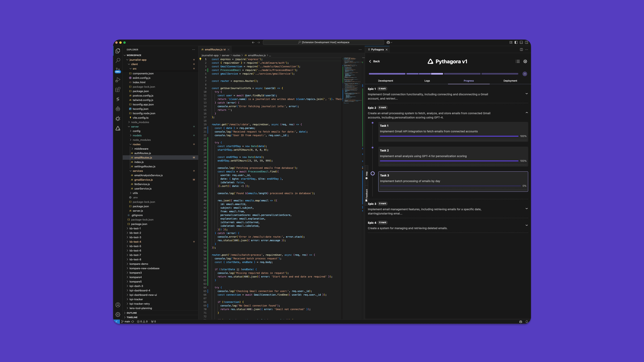Go forward with title bar right arrow

click(258, 42)
